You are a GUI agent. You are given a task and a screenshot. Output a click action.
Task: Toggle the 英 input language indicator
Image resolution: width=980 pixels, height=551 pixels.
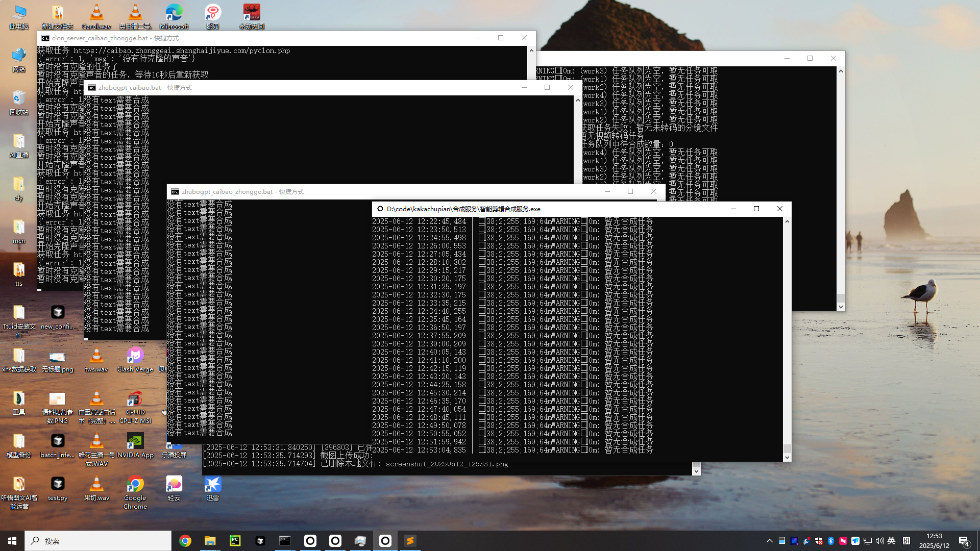tap(891, 541)
